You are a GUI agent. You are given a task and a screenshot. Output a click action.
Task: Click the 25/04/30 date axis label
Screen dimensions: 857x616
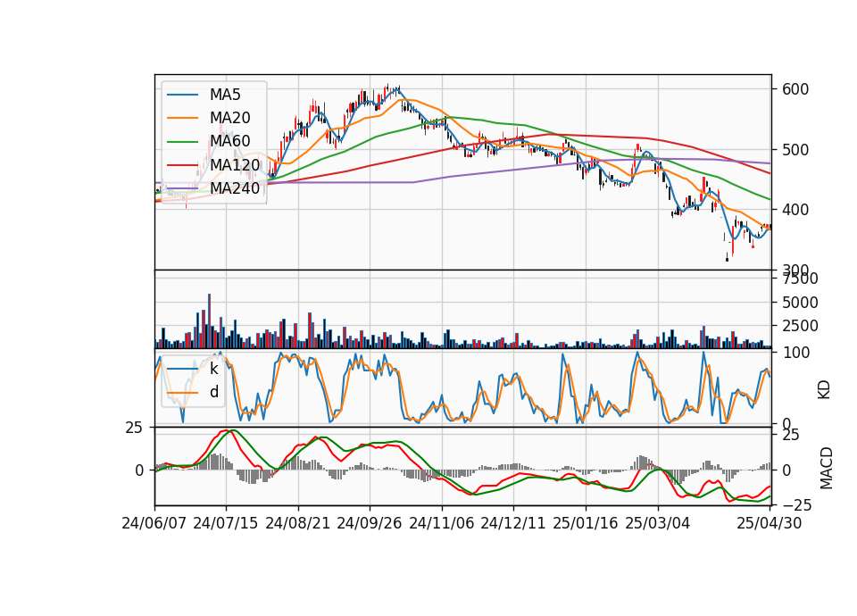[770, 523]
